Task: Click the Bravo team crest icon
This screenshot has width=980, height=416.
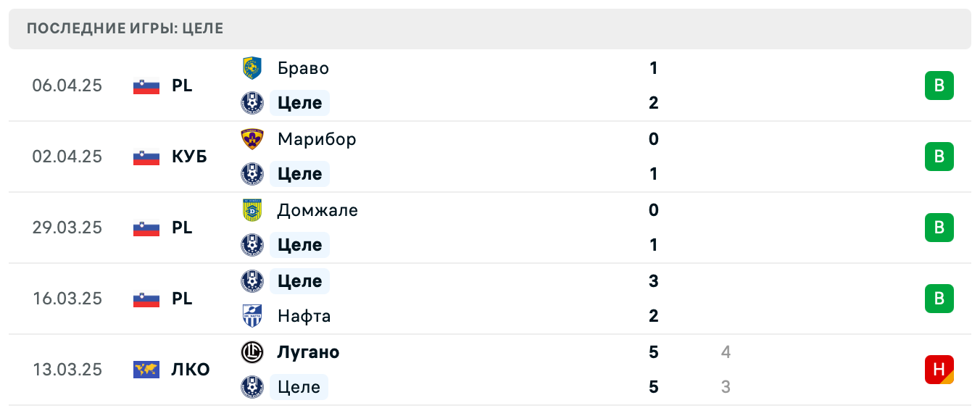Action: 252,68
